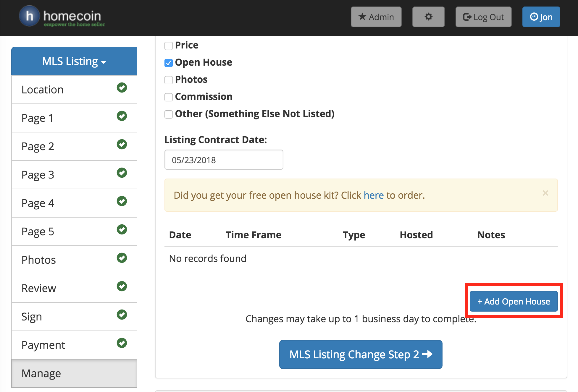Viewport: 578px width, 392px height.
Task: Click the homecoin logo
Action: [x=62, y=17]
